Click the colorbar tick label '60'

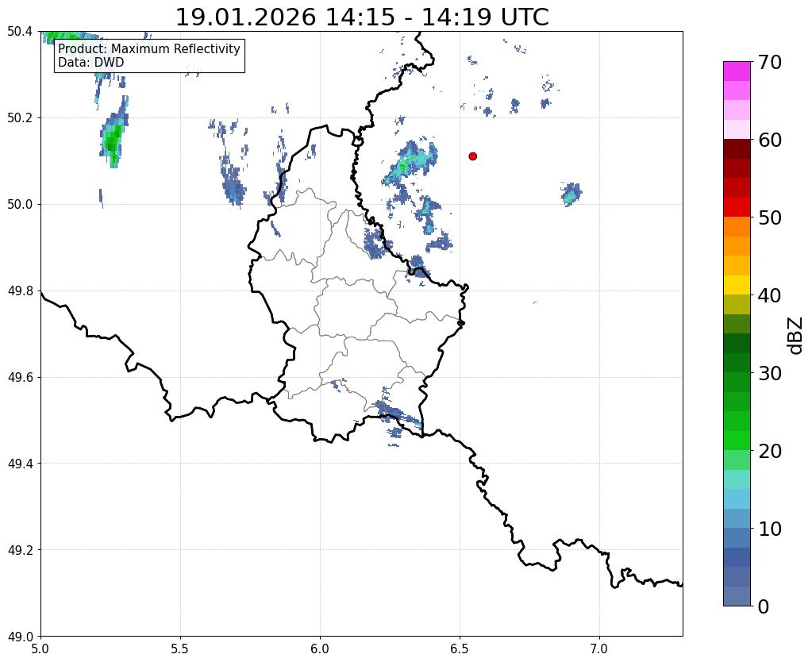click(770, 140)
